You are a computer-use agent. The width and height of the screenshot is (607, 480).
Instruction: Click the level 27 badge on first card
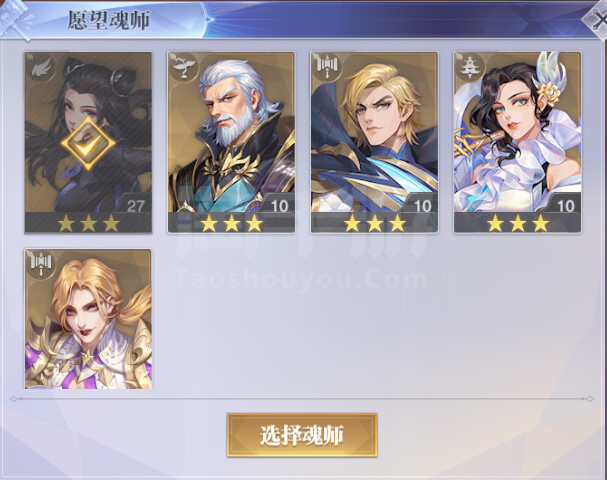click(134, 204)
